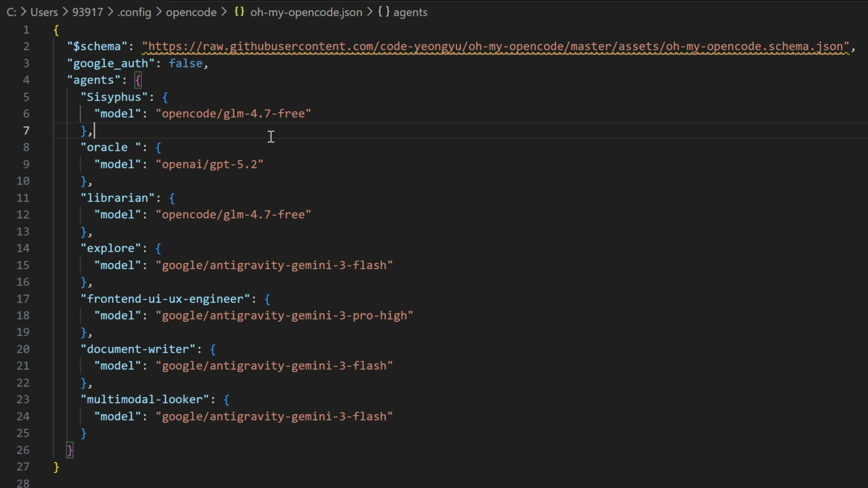Select the .config breadcrumb folder
Screen dimensions: 868x488
134,12
